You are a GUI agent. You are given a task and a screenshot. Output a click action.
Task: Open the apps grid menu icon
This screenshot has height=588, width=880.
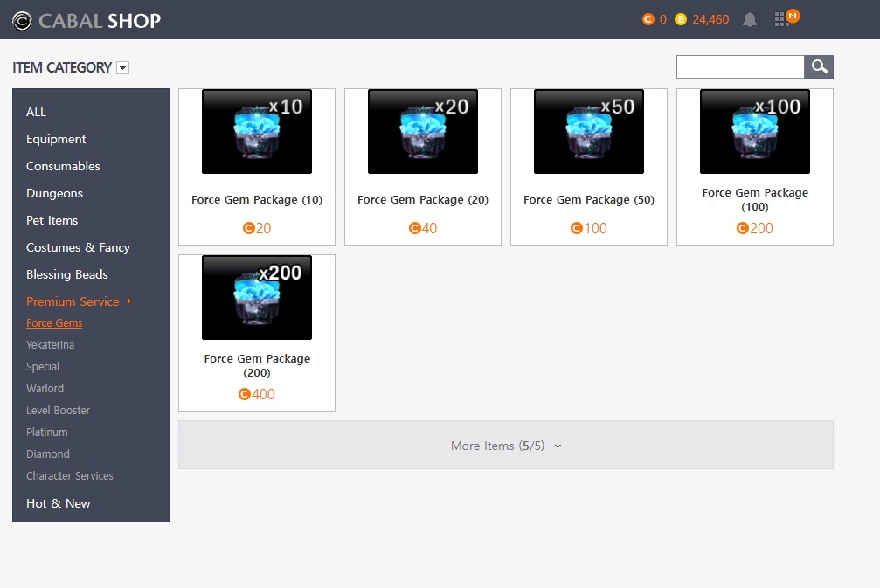pos(780,19)
